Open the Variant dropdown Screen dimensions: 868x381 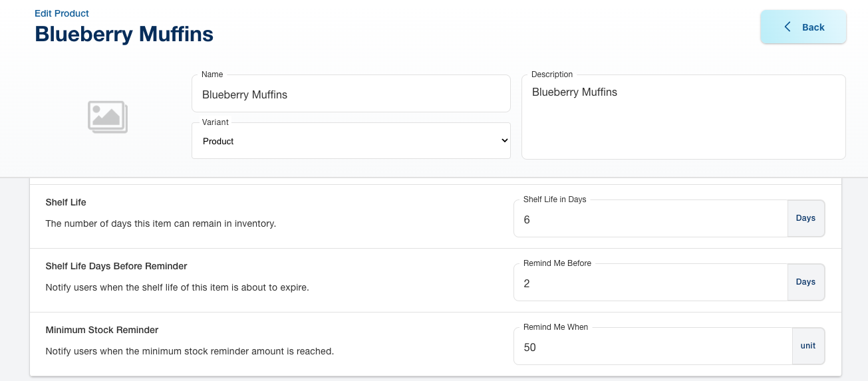point(351,141)
